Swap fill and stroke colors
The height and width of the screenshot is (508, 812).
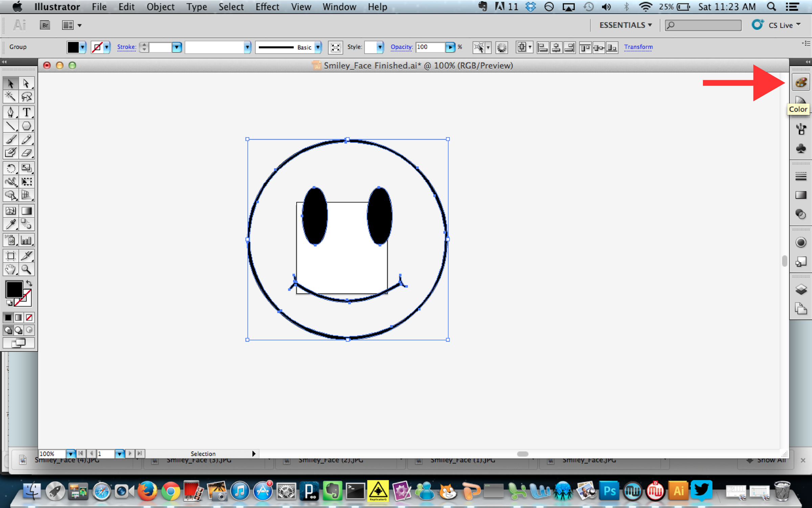point(29,283)
